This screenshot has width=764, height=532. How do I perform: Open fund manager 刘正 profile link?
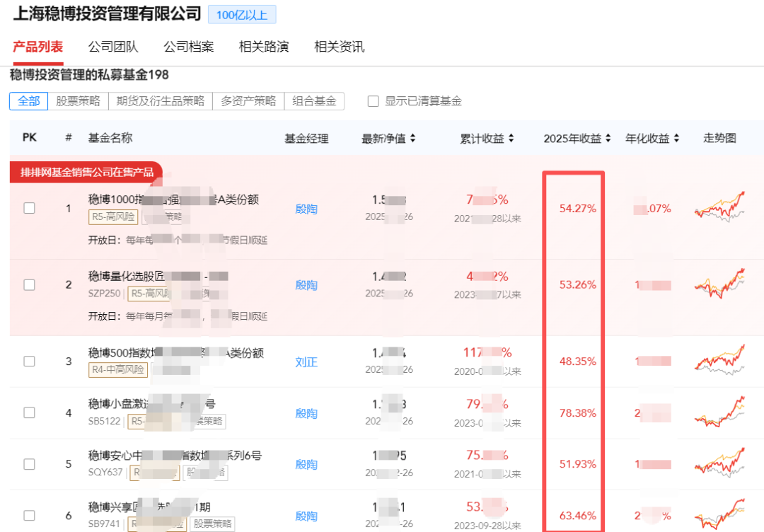tap(306, 362)
